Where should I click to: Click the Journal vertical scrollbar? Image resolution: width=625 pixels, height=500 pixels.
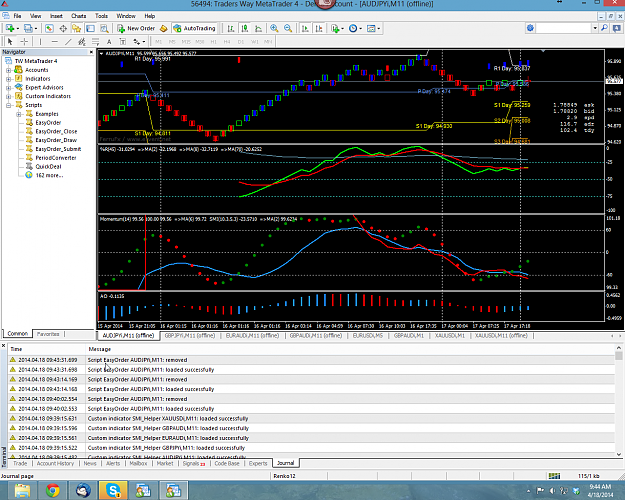(x=619, y=404)
